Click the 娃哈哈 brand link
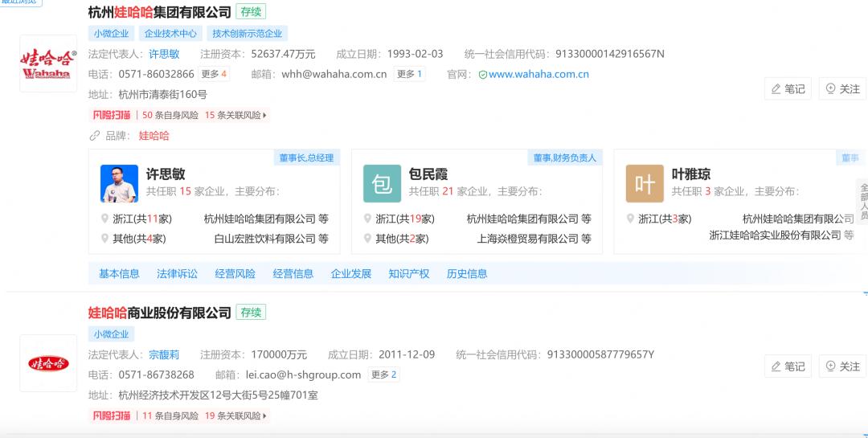Viewport: 868px width, 438px height. tap(154, 136)
